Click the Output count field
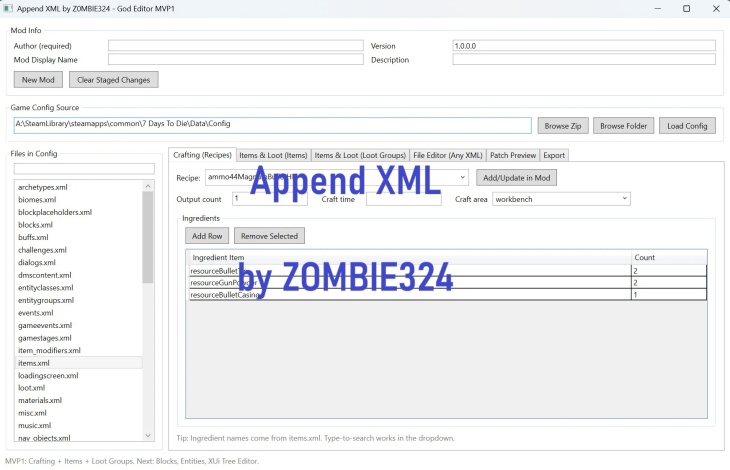The height and width of the screenshot is (470, 730). (x=270, y=199)
